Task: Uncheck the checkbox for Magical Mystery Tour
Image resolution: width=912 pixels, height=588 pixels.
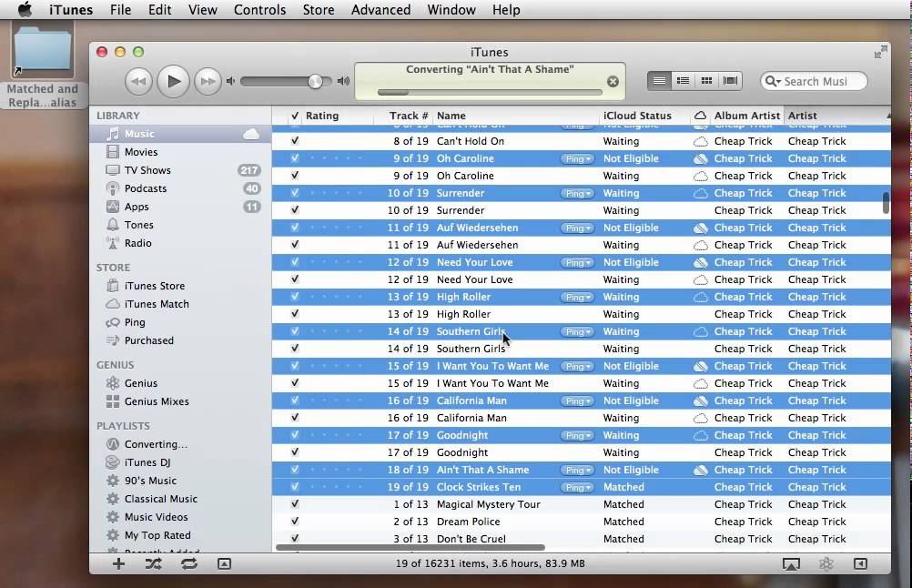Action: (x=295, y=503)
